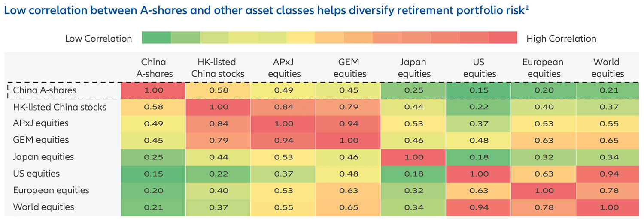The height and width of the screenshot is (222, 644).
Task: Click the 0.15 cell in China A-shares row
Action: [x=479, y=90]
